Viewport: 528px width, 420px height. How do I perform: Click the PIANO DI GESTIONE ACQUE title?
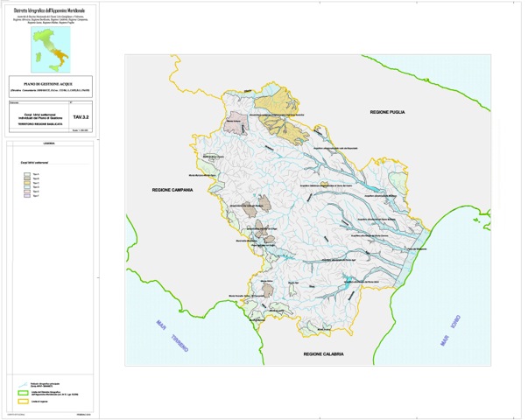[50, 82]
